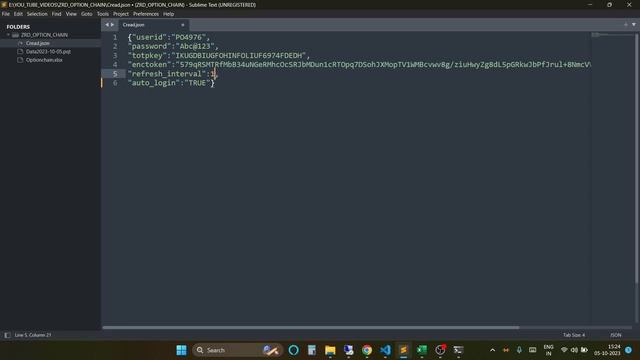This screenshot has width=640, height=360.
Task: Place cursor on "refresh_interval" key
Action: click(x=167, y=74)
